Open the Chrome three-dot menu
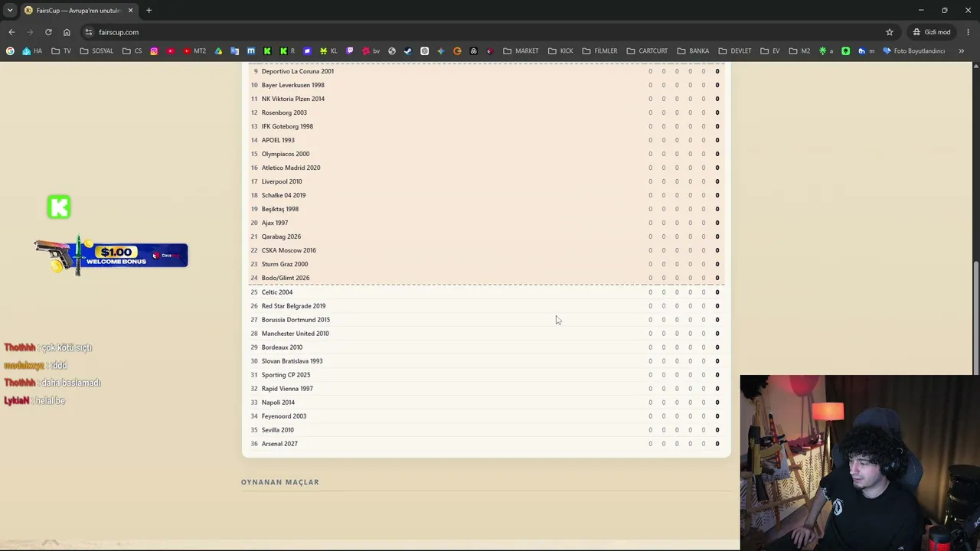The height and width of the screenshot is (551, 980). coord(969,32)
